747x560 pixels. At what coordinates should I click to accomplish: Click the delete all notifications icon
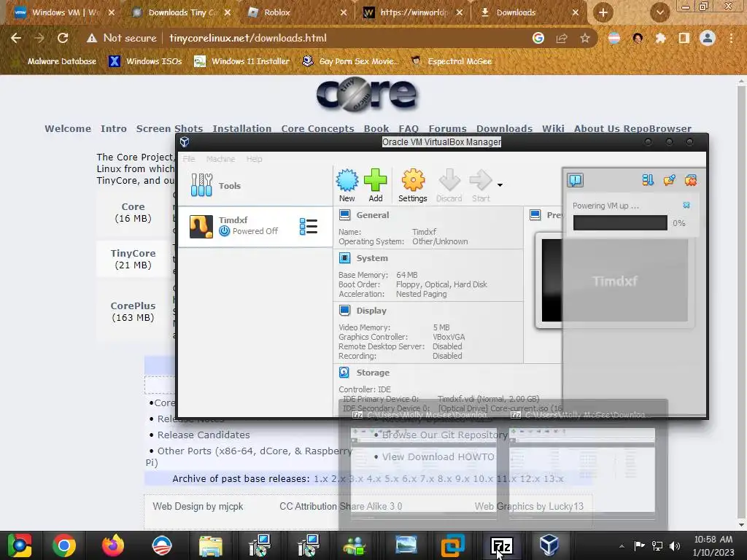click(690, 179)
